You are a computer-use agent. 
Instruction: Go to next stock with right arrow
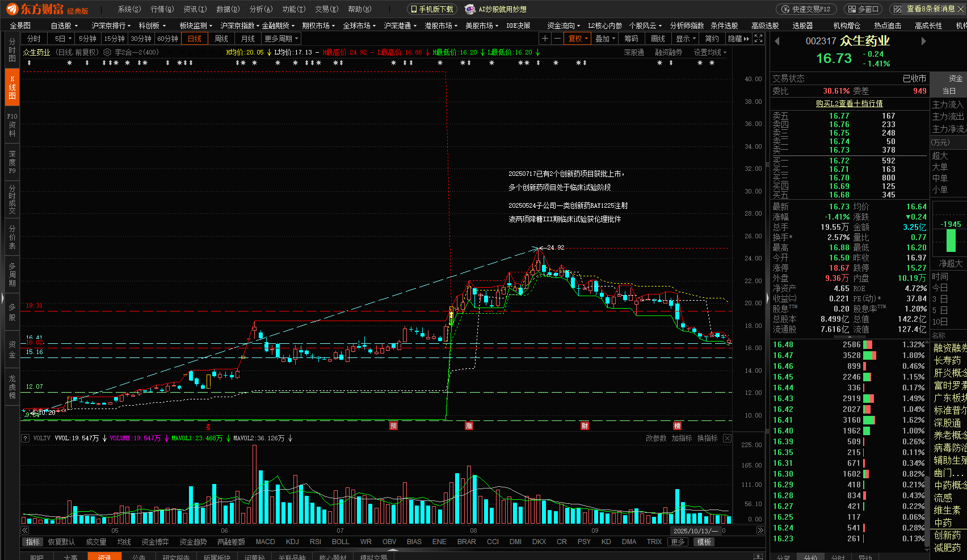[923, 41]
